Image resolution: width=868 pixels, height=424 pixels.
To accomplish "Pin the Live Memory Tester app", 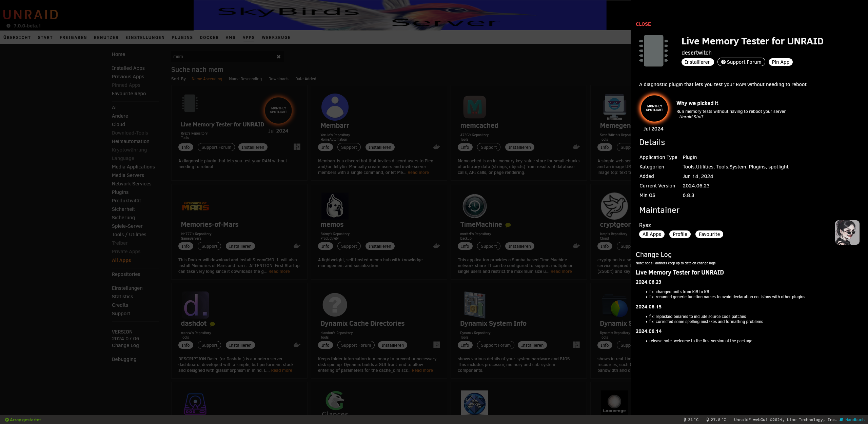I will point(780,62).
